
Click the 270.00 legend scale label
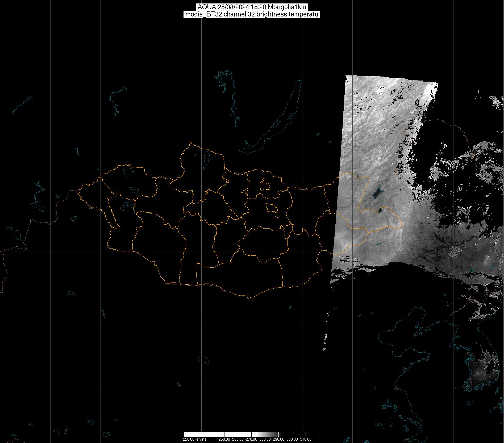point(252,439)
